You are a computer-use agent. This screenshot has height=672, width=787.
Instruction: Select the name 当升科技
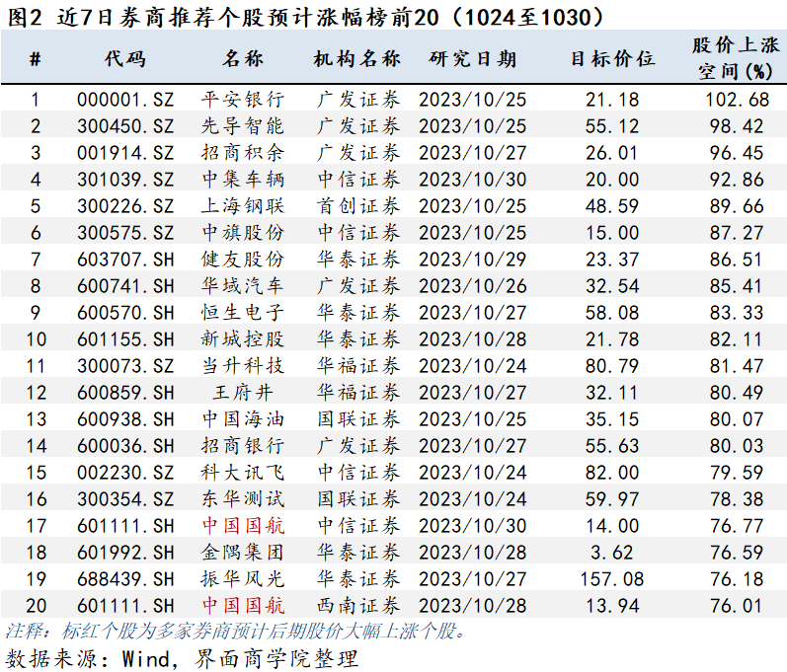click(x=243, y=365)
